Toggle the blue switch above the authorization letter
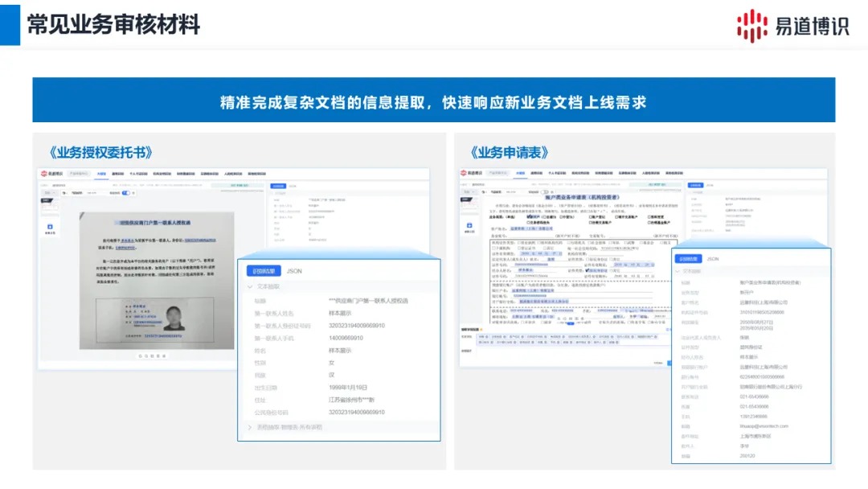 [x=125, y=193]
